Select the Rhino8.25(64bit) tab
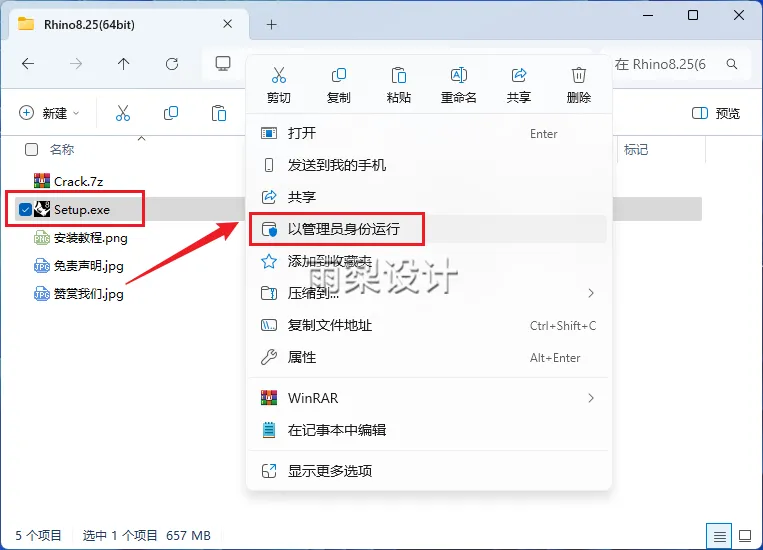Viewport: 763px width, 550px height. (x=127, y=24)
